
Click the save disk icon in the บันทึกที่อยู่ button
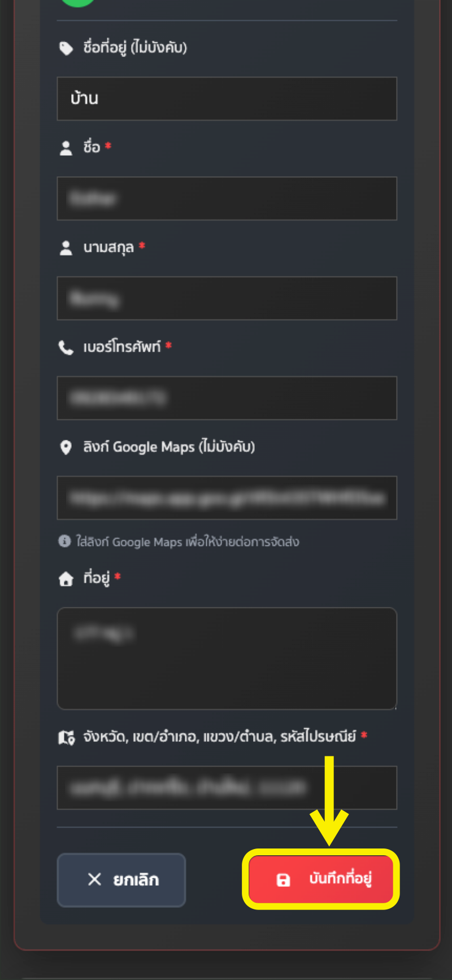(x=283, y=880)
